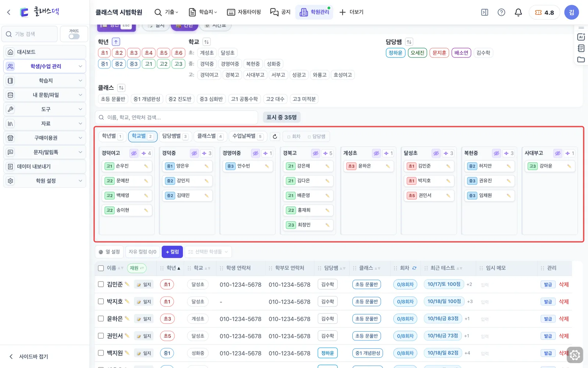The image size is (588, 368).
Task: Expand the 도구 sidebar menu
Action: click(45, 109)
